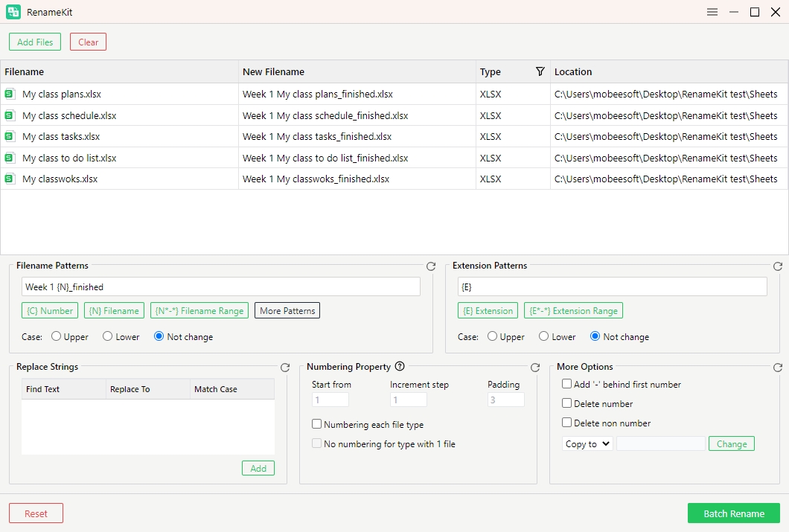Click Add Files button

(35, 42)
